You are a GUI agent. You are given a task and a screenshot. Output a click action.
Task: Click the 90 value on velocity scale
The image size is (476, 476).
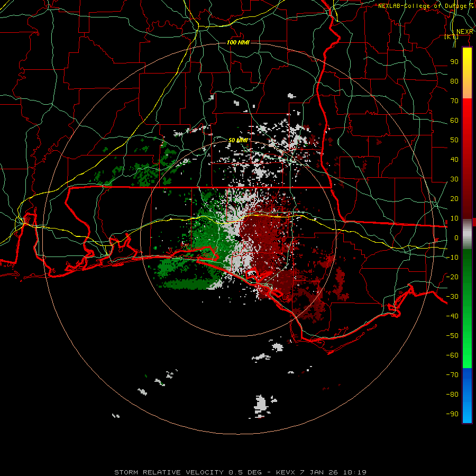[454, 62]
